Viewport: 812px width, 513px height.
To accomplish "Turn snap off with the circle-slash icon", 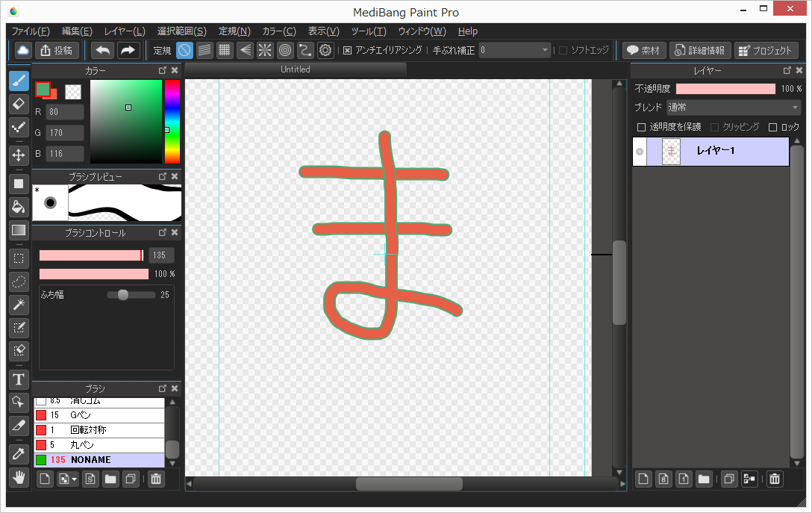I will tap(184, 50).
